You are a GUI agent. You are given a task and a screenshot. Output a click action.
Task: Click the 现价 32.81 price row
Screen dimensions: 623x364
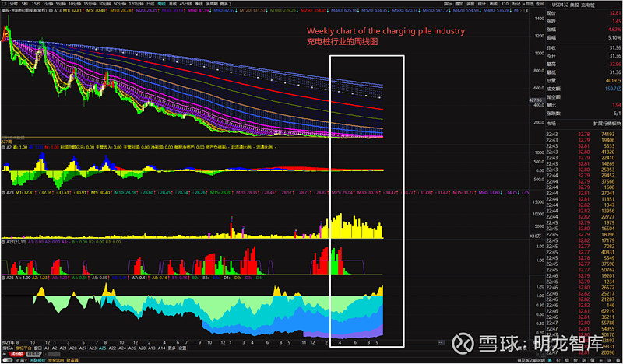tap(583, 12)
